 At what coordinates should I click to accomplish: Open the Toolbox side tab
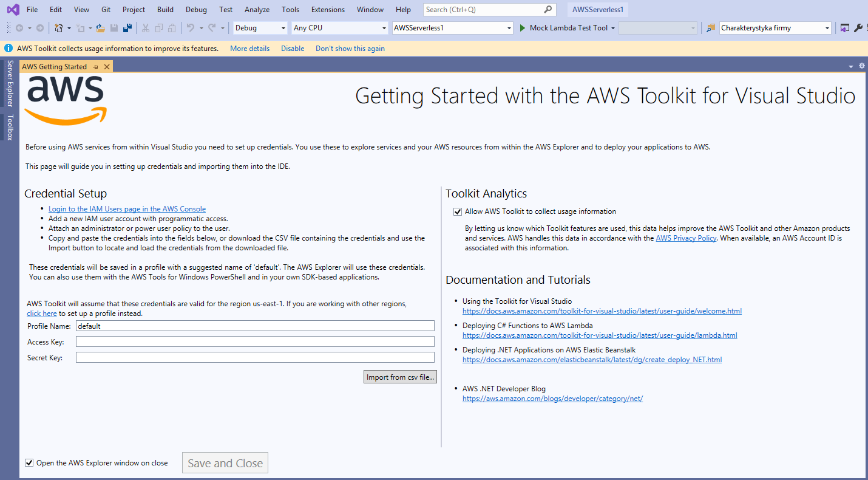(10, 127)
